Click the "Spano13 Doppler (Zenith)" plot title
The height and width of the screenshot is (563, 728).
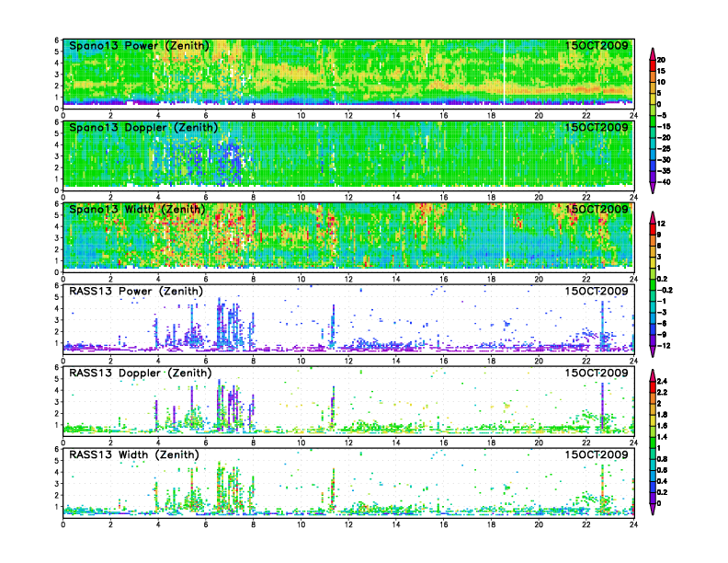click(x=143, y=127)
